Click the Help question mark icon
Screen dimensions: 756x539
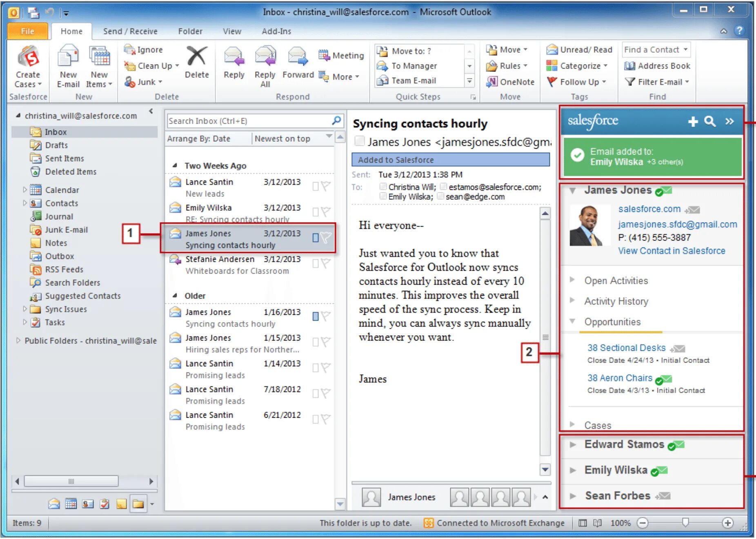click(x=739, y=31)
